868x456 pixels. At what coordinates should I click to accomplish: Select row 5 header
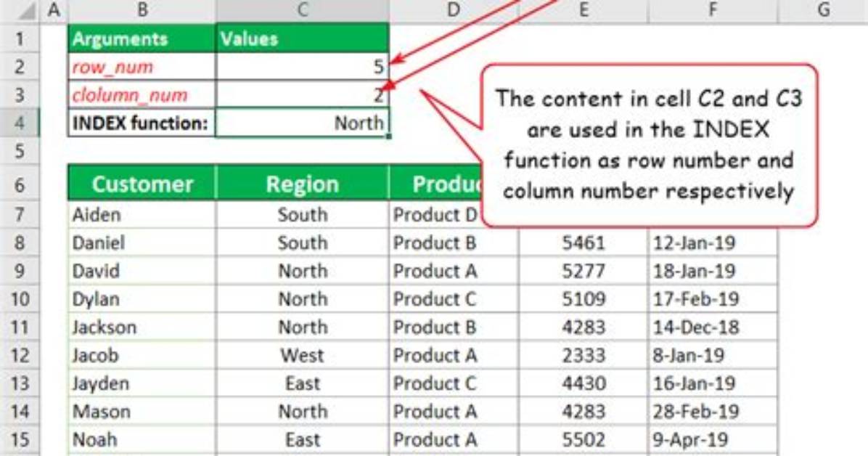(x=20, y=150)
